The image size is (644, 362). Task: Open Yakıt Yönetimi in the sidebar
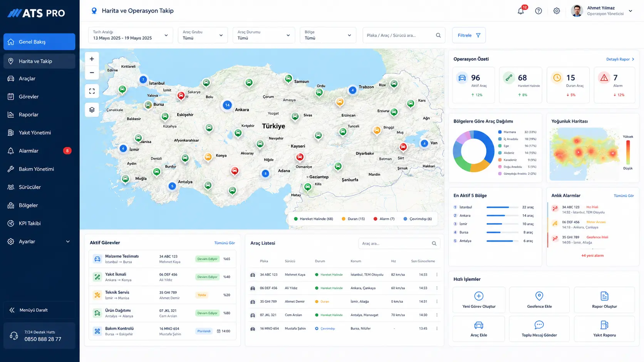pyautogui.click(x=39, y=133)
